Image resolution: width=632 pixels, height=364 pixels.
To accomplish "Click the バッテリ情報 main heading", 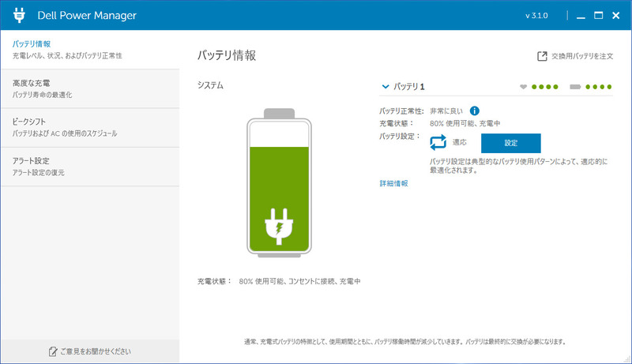I will (227, 55).
